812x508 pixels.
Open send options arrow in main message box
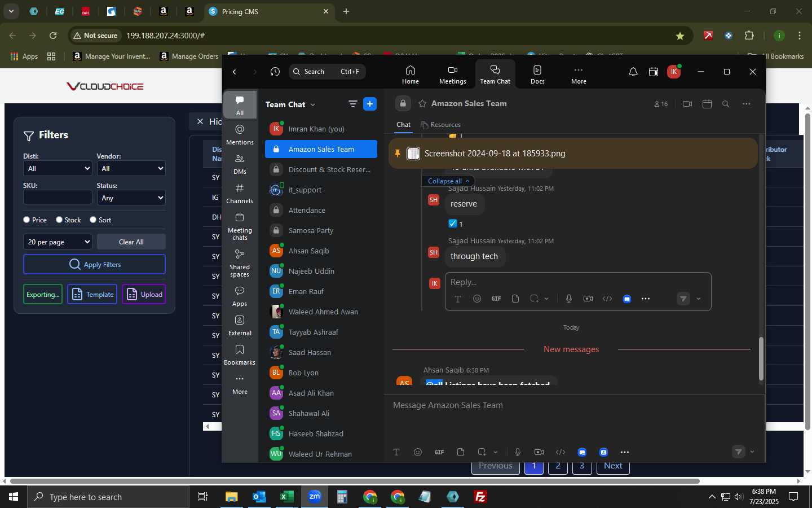point(752,452)
